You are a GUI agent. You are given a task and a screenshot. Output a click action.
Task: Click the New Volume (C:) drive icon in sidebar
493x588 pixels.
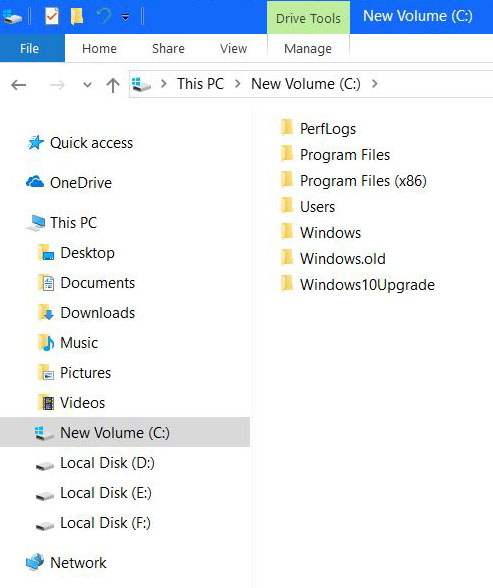coord(44,433)
